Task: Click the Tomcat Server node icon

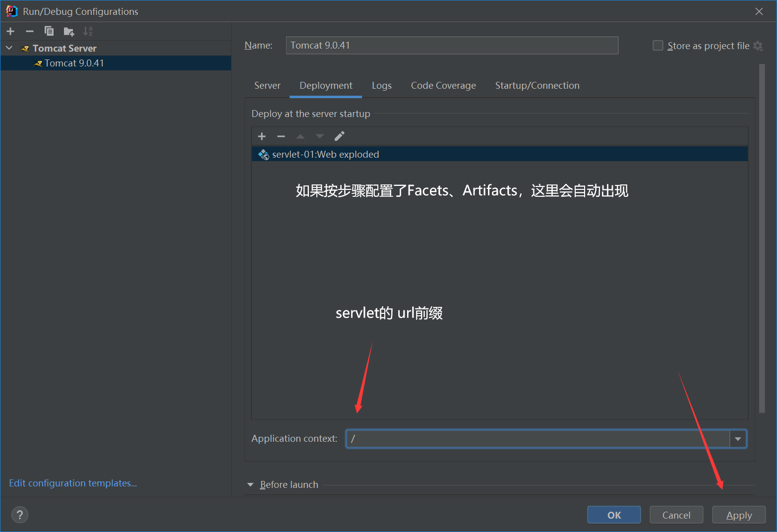Action: tap(25, 48)
